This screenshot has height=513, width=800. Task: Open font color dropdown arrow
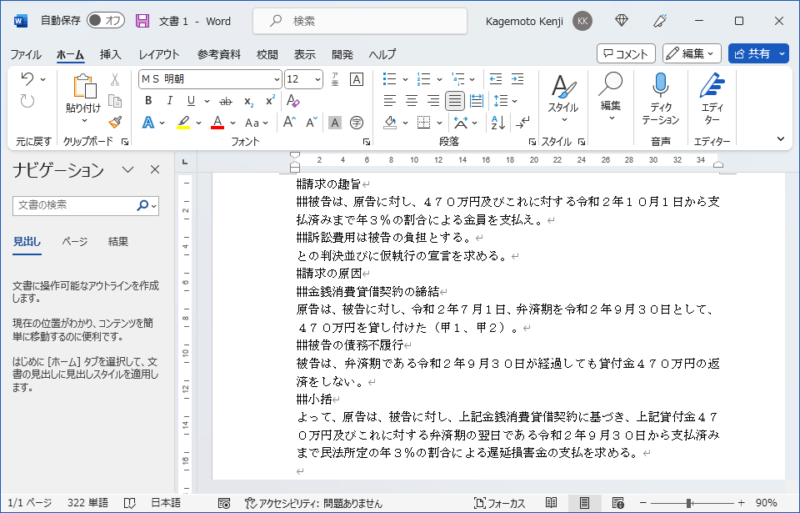pyautogui.click(x=233, y=123)
